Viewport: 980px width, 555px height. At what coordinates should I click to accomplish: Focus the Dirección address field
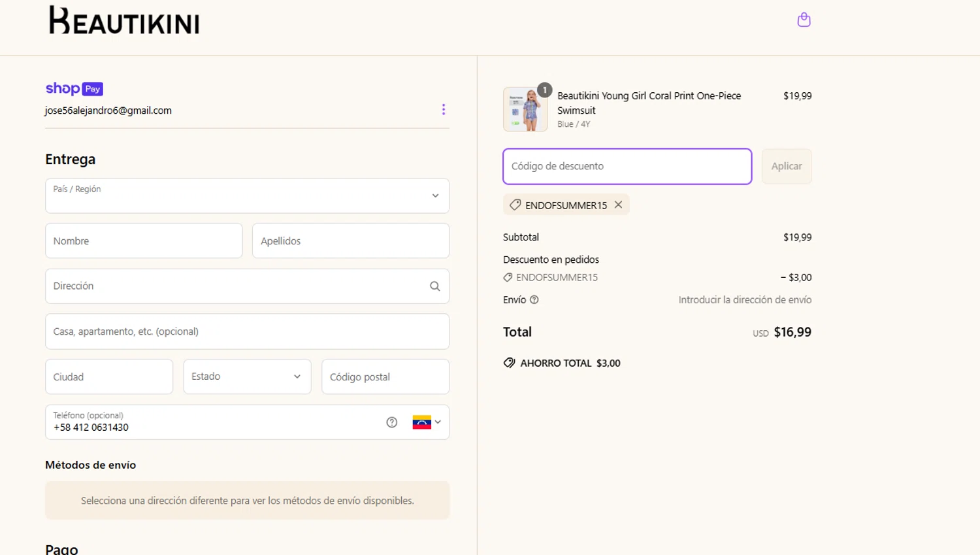[247, 286]
